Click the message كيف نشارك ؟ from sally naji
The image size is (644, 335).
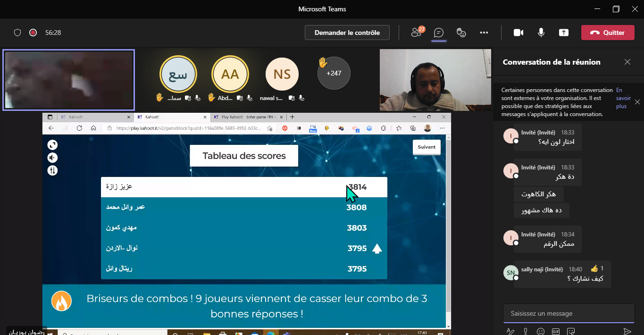point(585,278)
